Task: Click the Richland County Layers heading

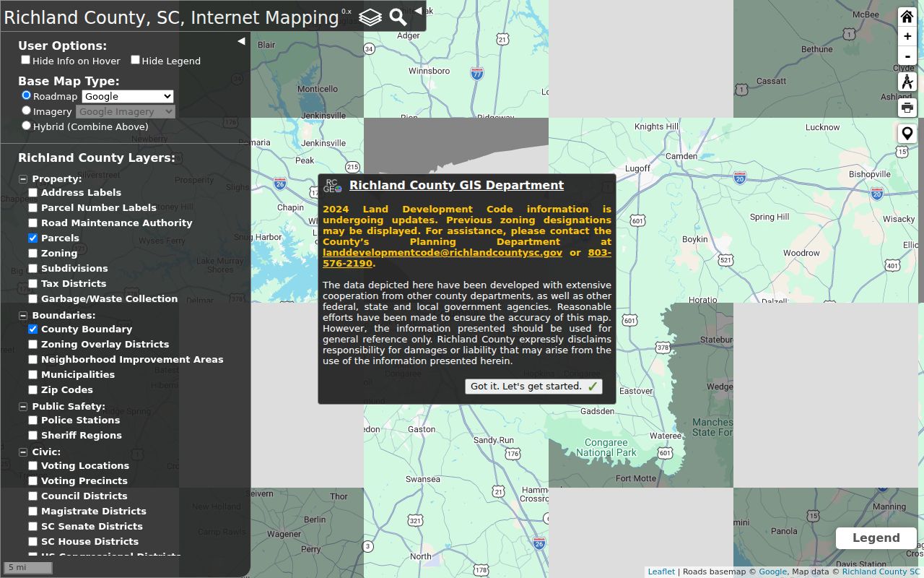Action: click(x=97, y=158)
